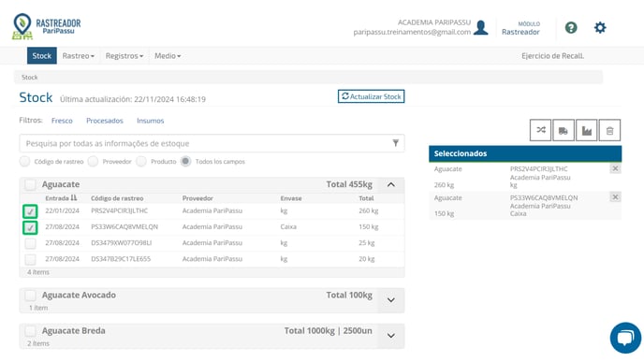This screenshot has height=362, width=644.
Task: Remove PS33W6CAQ8VMELQN from Seleccionados
Action: (615, 197)
